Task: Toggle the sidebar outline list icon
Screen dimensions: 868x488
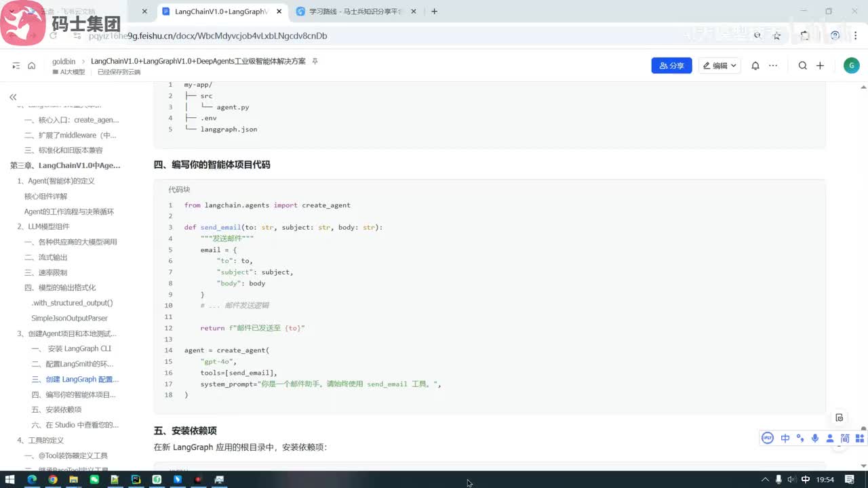Action: point(16,66)
